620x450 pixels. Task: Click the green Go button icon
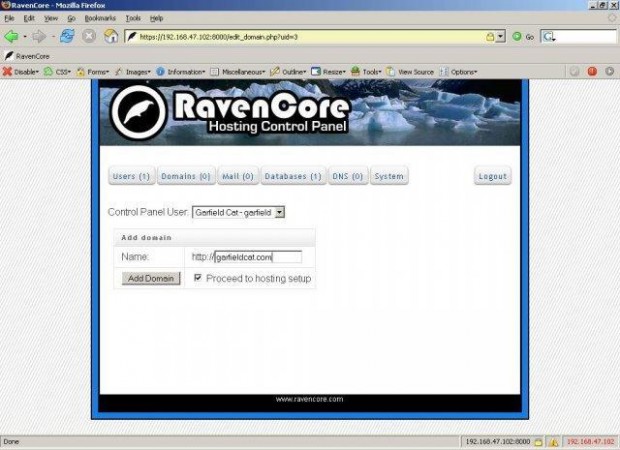click(518, 36)
